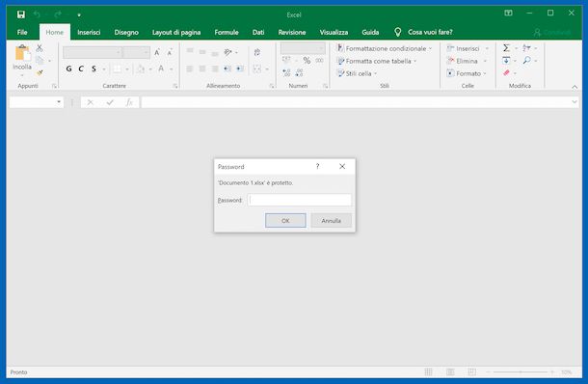Open the font size combo box

click(136, 52)
